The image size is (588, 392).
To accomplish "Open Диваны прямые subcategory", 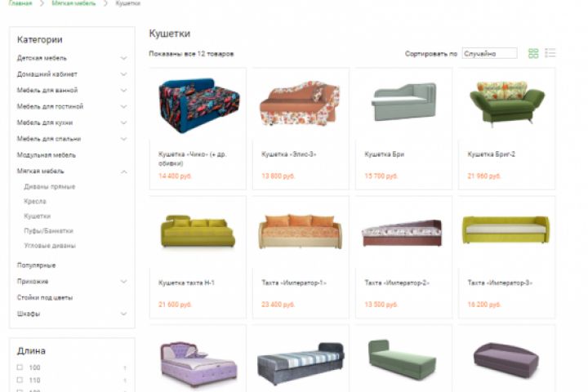I will tap(50, 186).
